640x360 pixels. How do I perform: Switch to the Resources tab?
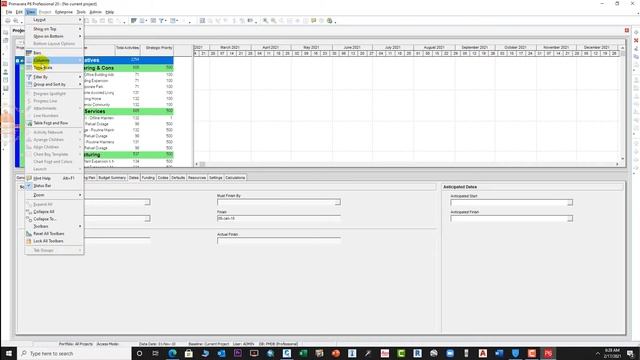pyautogui.click(x=197, y=178)
